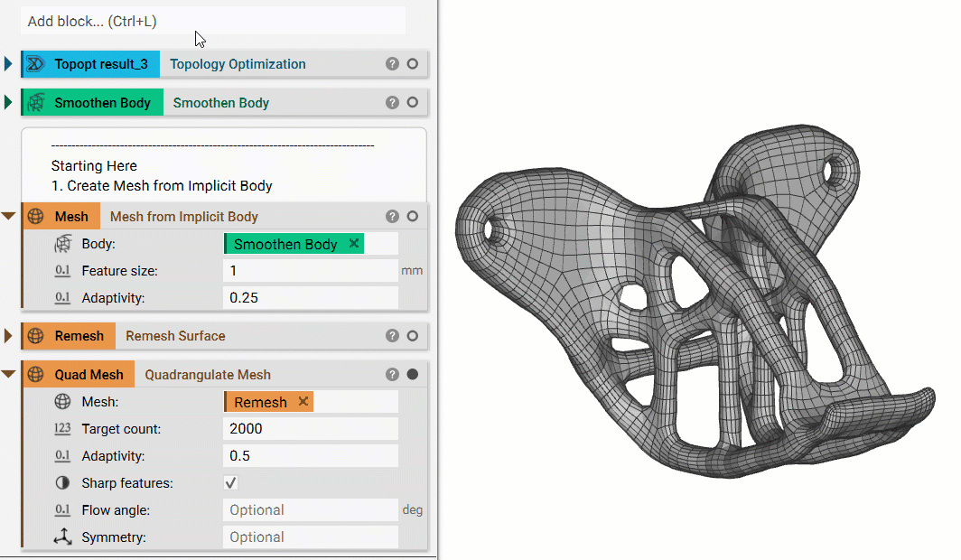Toggle visibility circle on the Mesh block
Image resolution: width=961 pixels, height=560 pixels.
(x=412, y=216)
